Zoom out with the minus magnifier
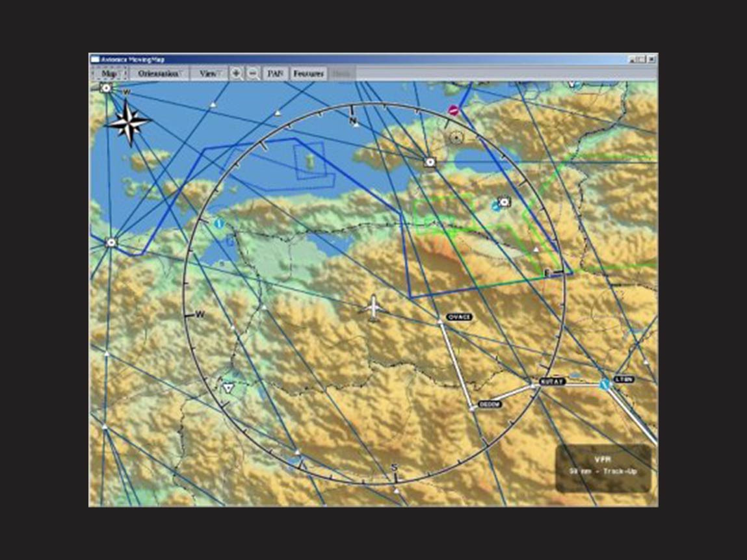This screenshot has width=747, height=560. click(x=254, y=73)
